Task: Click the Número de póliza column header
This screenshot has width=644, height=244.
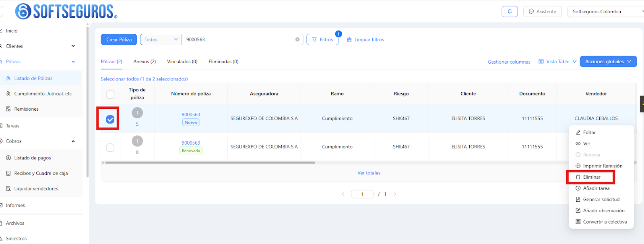Action: pyautogui.click(x=191, y=94)
